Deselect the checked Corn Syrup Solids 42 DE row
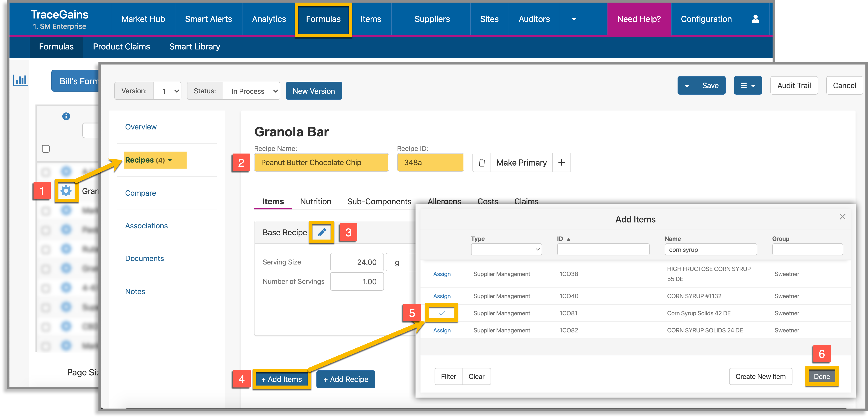The height and width of the screenshot is (418, 868). click(442, 313)
